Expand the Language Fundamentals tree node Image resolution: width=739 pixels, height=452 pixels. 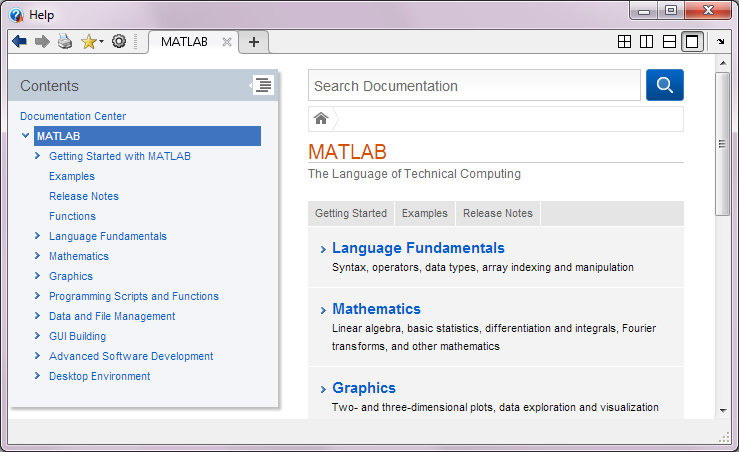click(x=37, y=236)
